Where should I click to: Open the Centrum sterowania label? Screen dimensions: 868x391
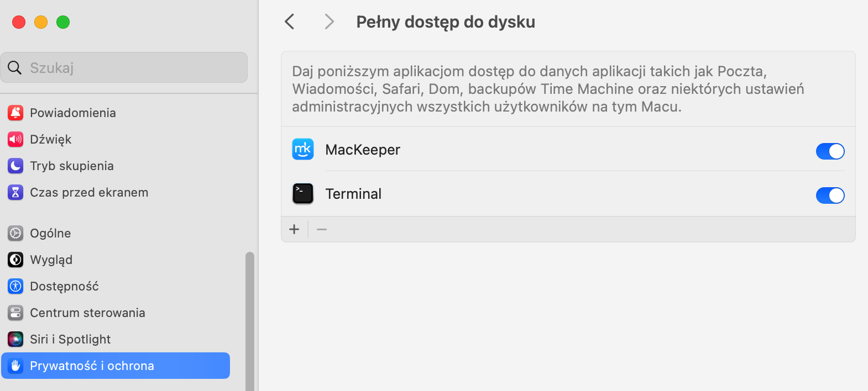(87, 313)
